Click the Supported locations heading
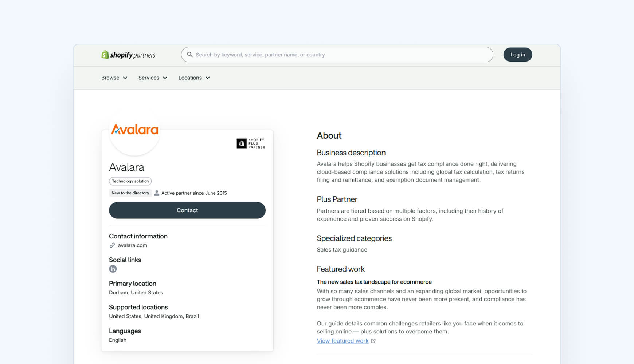 click(x=138, y=307)
